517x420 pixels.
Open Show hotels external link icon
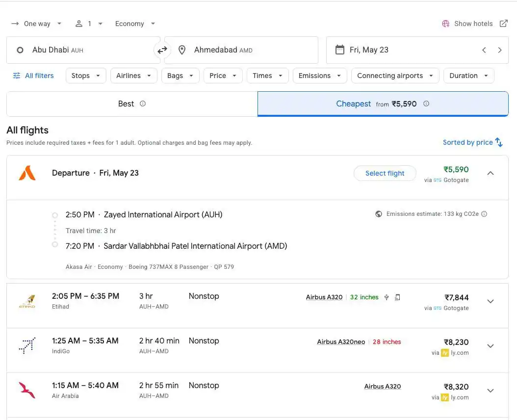(x=503, y=24)
